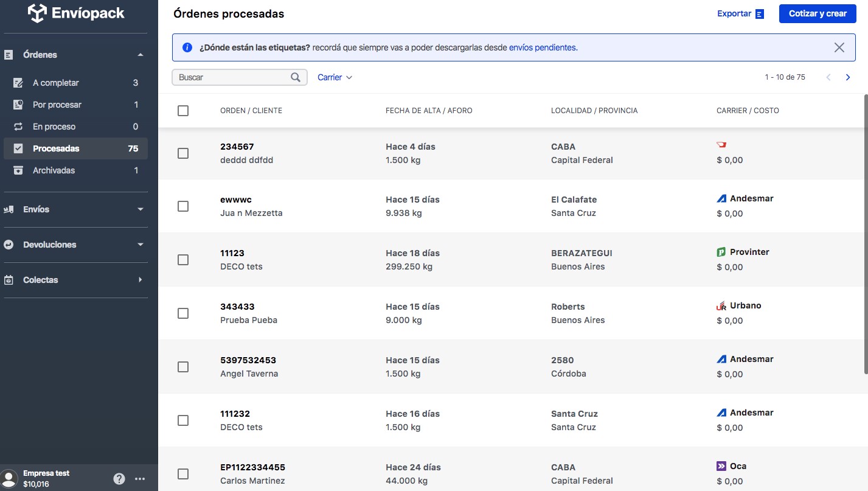Select checkbox for order 111232
The image size is (868, 491).
183,420
